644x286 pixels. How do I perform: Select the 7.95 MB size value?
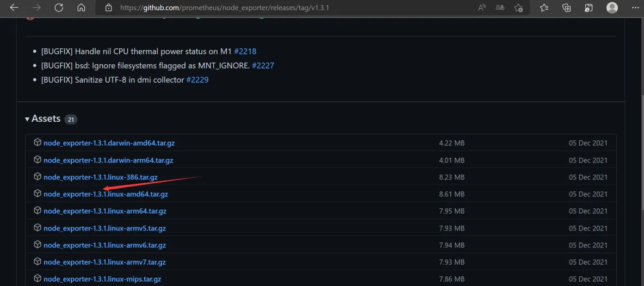pos(452,212)
